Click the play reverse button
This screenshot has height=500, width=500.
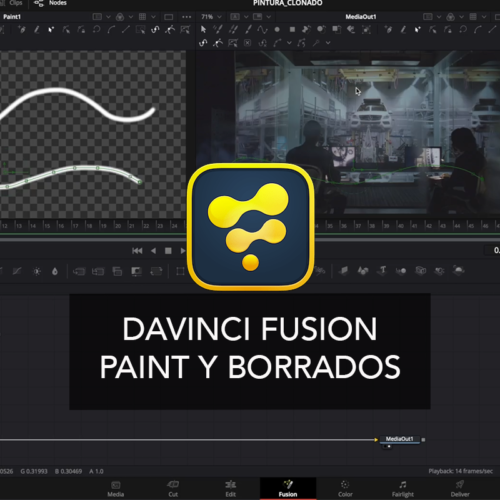click(153, 251)
